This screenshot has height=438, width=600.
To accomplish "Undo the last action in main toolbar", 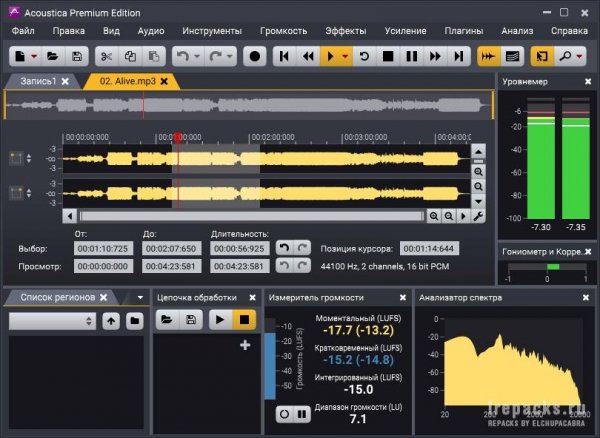I will click(x=183, y=57).
